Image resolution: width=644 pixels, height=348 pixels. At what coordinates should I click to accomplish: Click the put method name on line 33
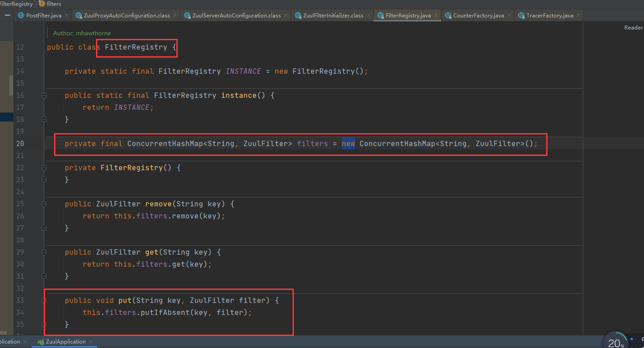(x=125, y=301)
